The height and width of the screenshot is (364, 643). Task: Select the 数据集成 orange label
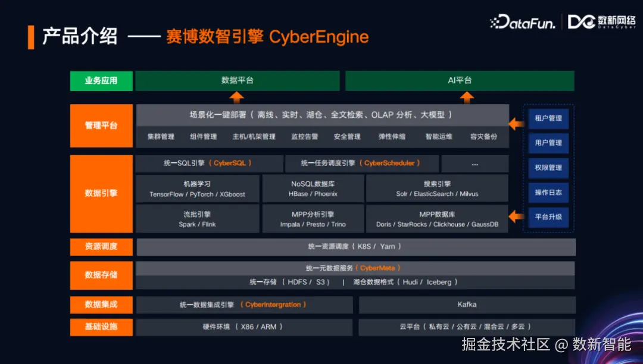(x=101, y=305)
